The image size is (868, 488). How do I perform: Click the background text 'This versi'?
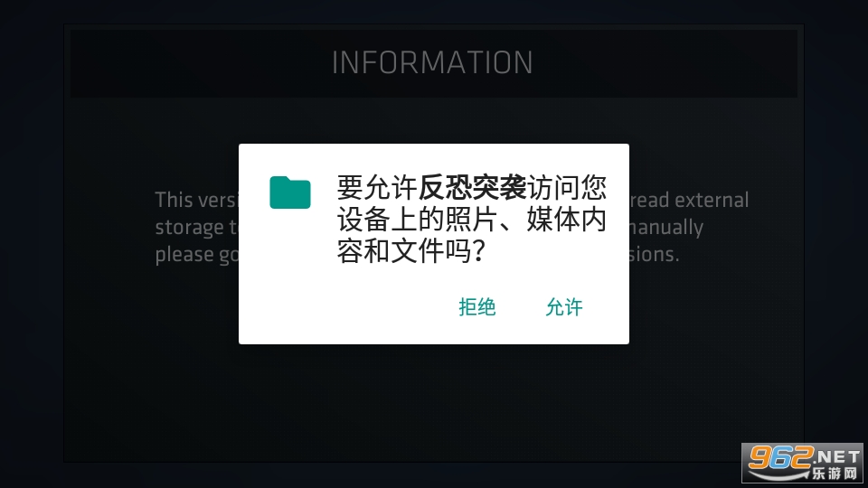(196, 200)
